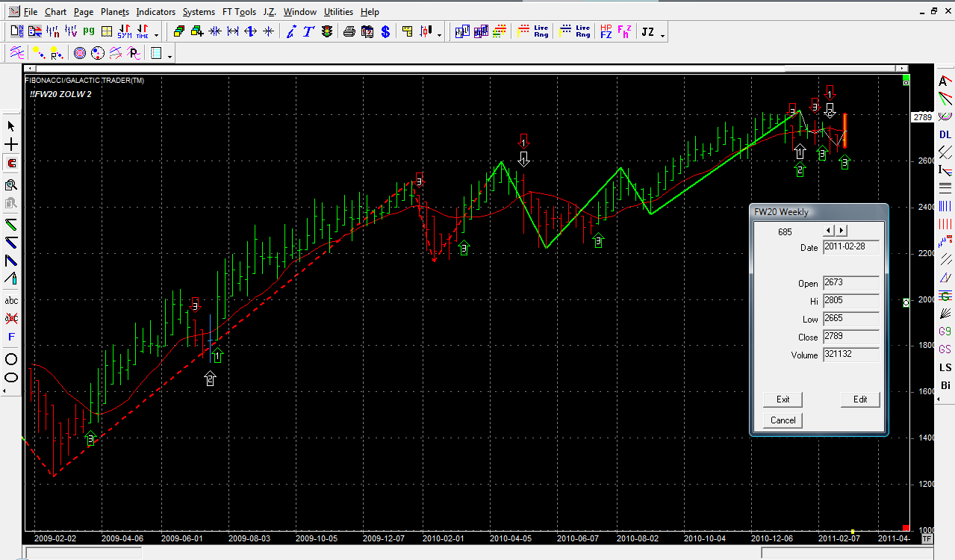Expand the JZ toolbar dropdown arrow
This screenshot has width=955, height=560.
point(662,34)
